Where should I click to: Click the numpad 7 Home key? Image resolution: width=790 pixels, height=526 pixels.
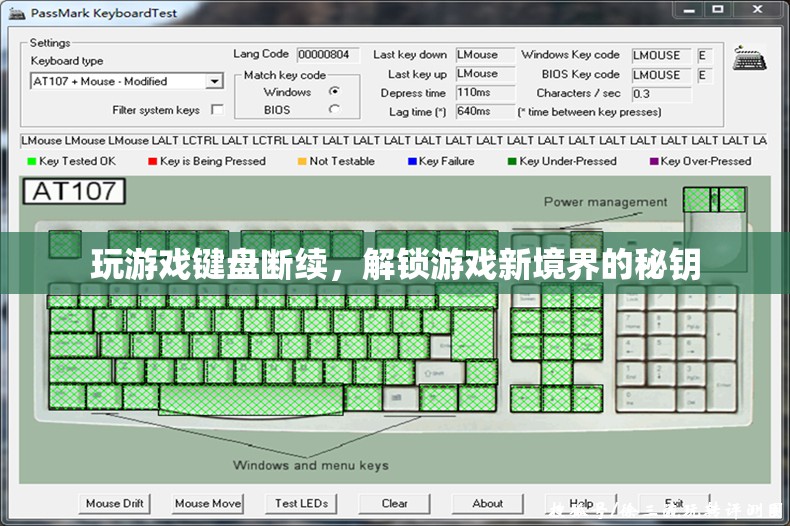click(x=631, y=323)
